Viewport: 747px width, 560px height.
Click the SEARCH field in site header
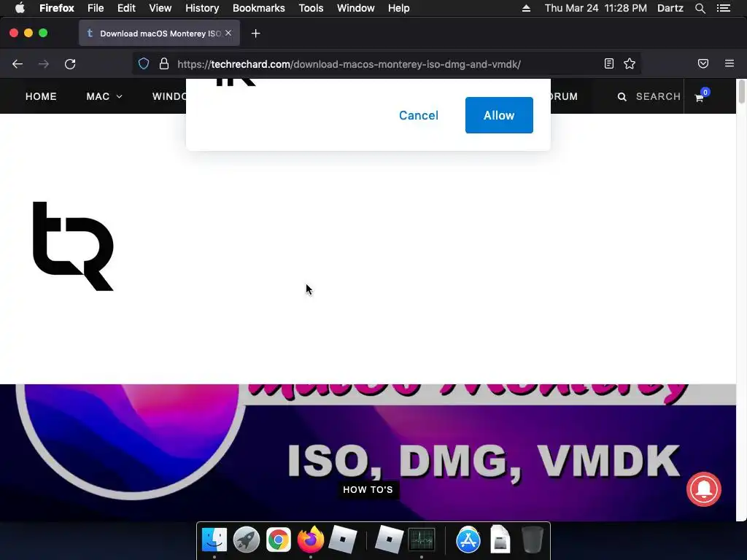click(x=658, y=96)
